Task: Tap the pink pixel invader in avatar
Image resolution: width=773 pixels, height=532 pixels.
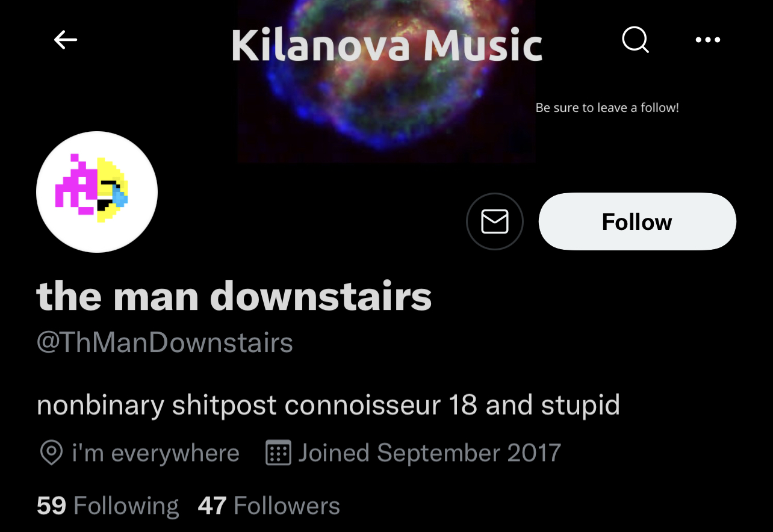Action: click(x=75, y=184)
